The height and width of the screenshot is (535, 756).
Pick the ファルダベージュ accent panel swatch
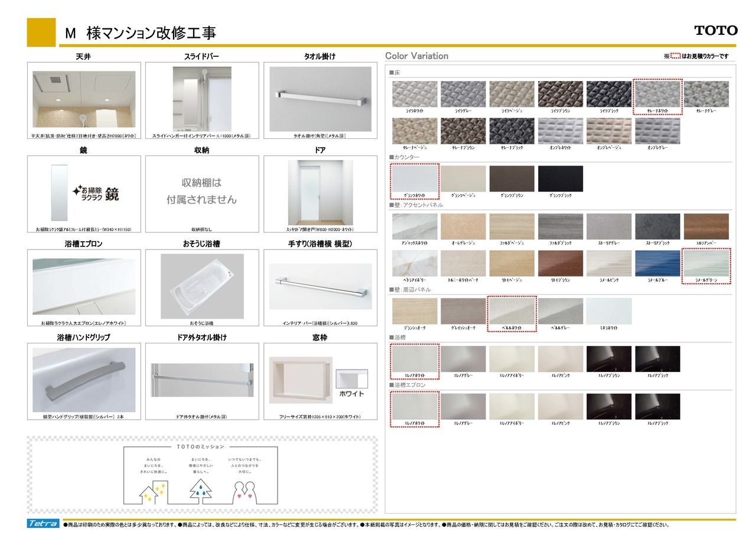[512, 227]
